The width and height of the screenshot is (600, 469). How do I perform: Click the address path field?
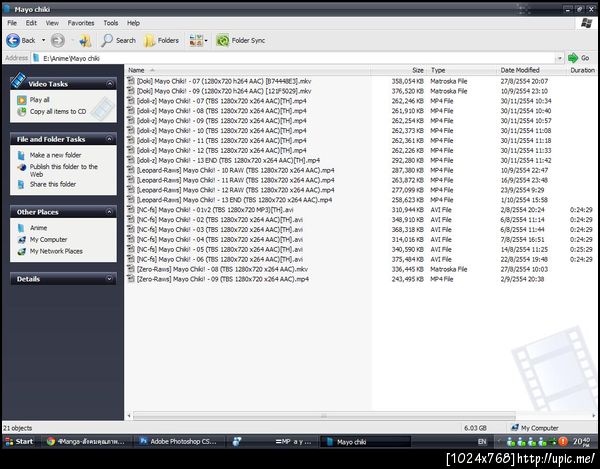click(x=293, y=58)
